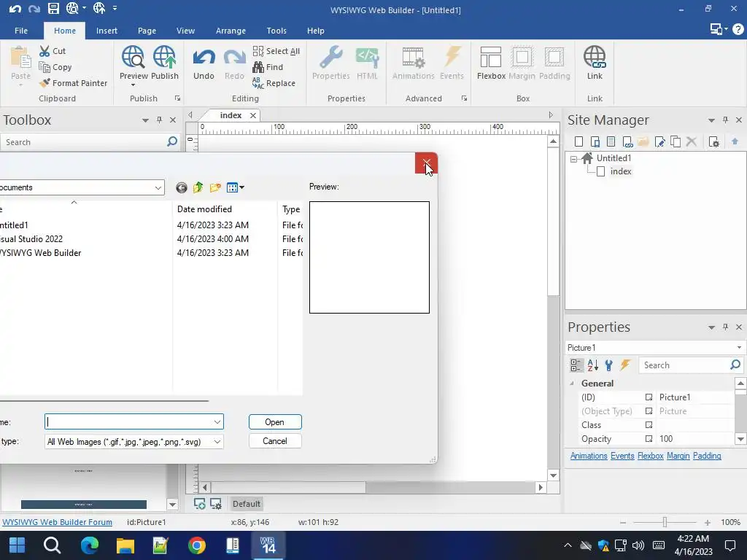Open the Replace command
The width and height of the screenshot is (747, 560).
pos(274,83)
